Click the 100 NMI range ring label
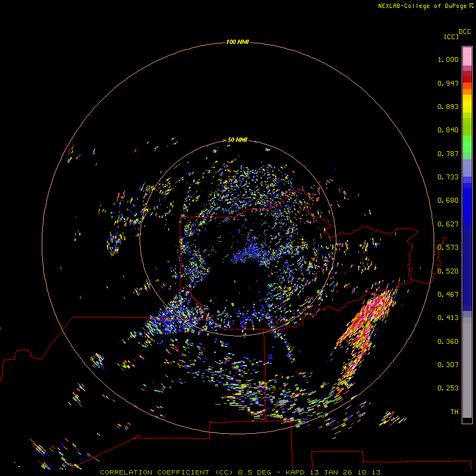 pyautogui.click(x=237, y=42)
